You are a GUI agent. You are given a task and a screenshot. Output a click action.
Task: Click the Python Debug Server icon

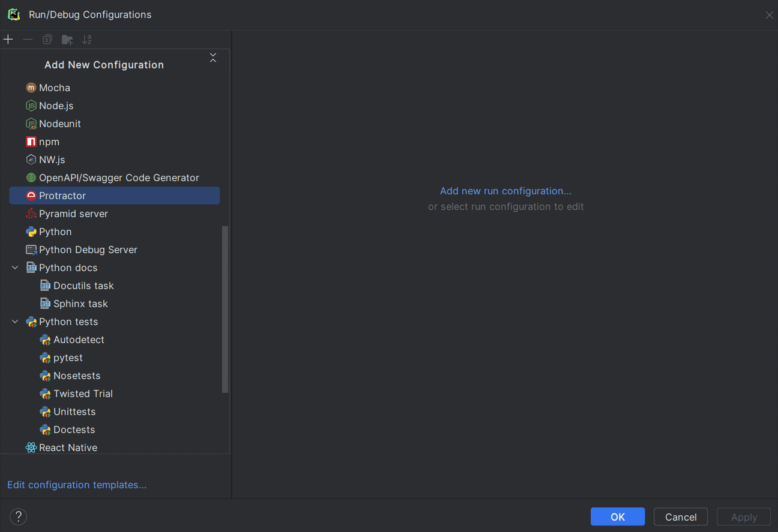[x=31, y=250]
